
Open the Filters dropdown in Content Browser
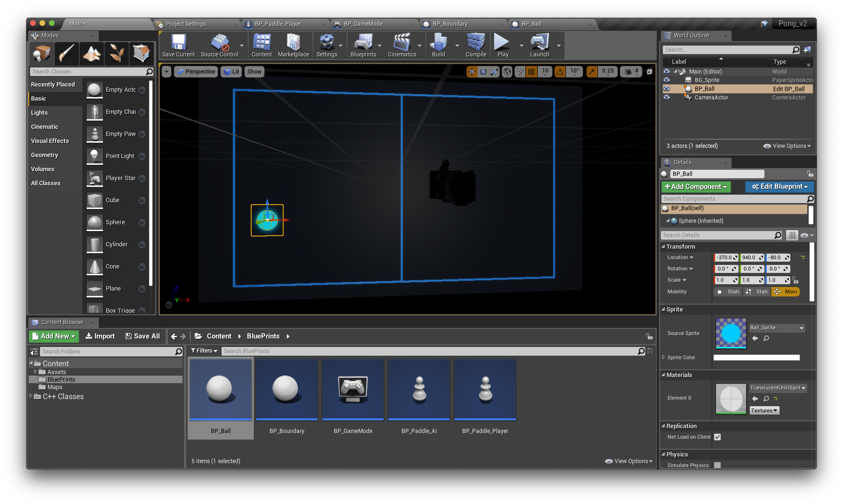204,350
